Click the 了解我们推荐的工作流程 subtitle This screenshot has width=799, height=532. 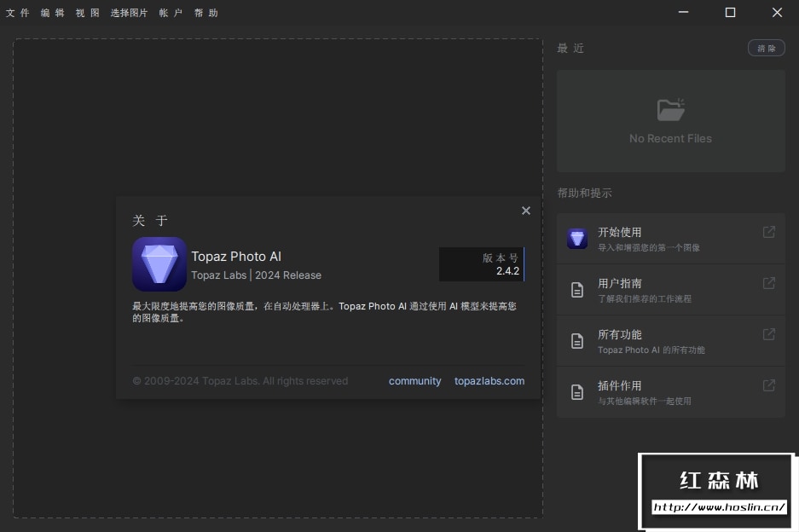[x=645, y=298]
